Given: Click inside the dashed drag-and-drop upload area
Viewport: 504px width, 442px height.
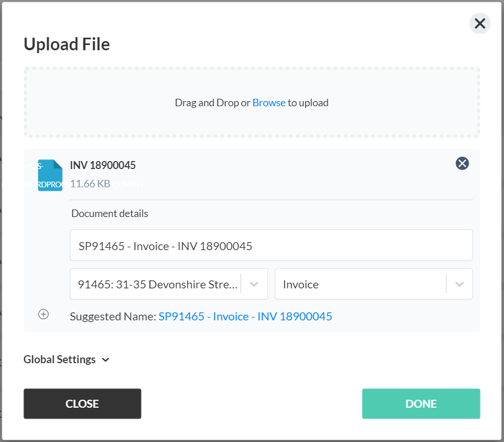Looking at the screenshot, I should pyautogui.click(x=252, y=103).
